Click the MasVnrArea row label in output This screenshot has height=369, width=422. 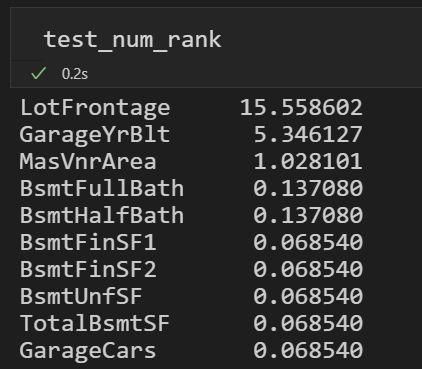(x=88, y=161)
